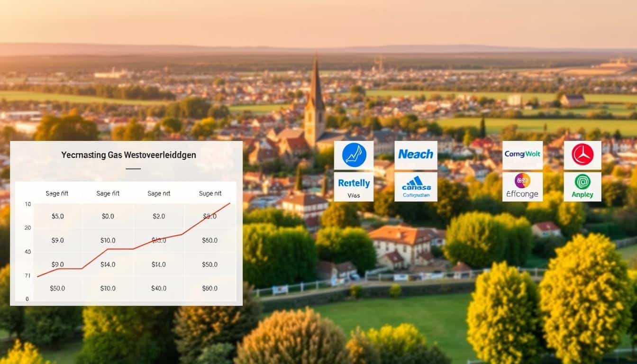
Task: Select the $30.0 cell in bottom row
Action: 108,288
